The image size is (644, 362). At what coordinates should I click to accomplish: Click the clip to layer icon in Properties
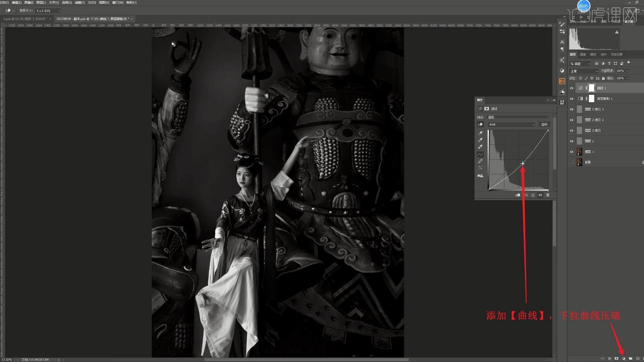pyautogui.click(x=518, y=195)
